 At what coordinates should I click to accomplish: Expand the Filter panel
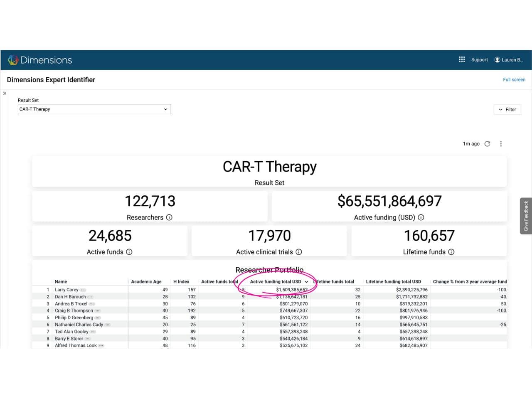507,110
